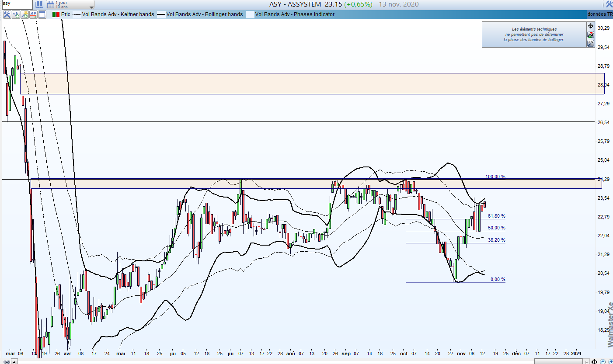
Task: Click the 50,00 % Fibonacci label
Action: tap(497, 228)
